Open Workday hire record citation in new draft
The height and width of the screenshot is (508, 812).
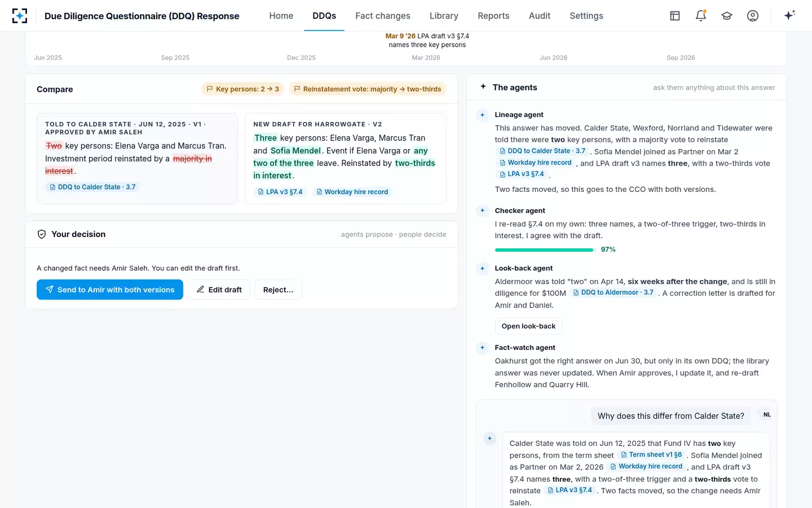point(352,192)
